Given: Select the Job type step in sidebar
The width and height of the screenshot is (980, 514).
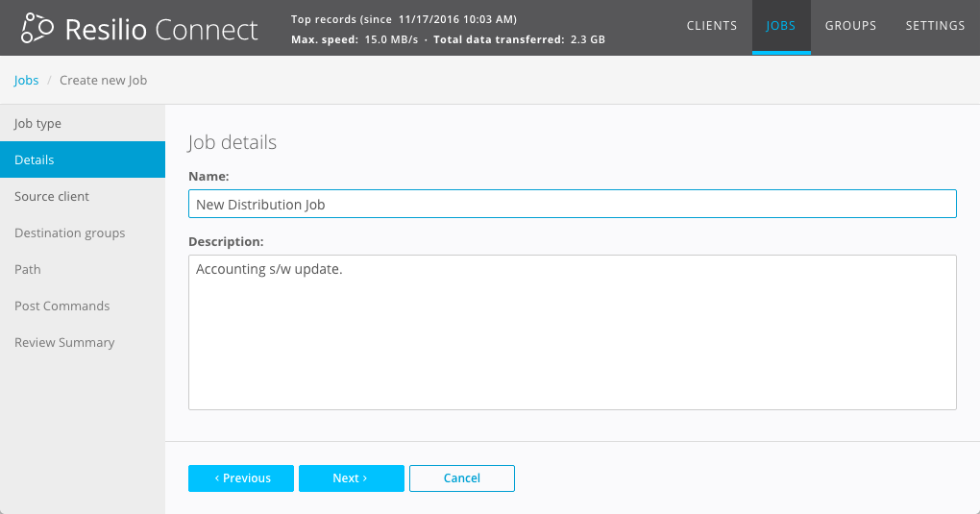Looking at the screenshot, I should point(38,124).
